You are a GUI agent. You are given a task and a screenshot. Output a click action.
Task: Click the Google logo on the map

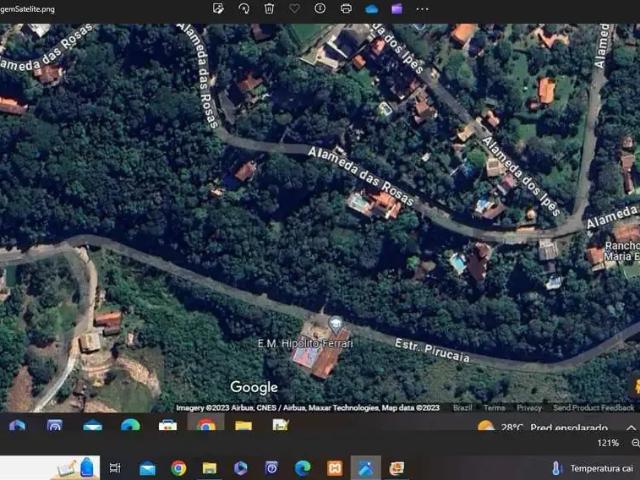pyautogui.click(x=254, y=388)
